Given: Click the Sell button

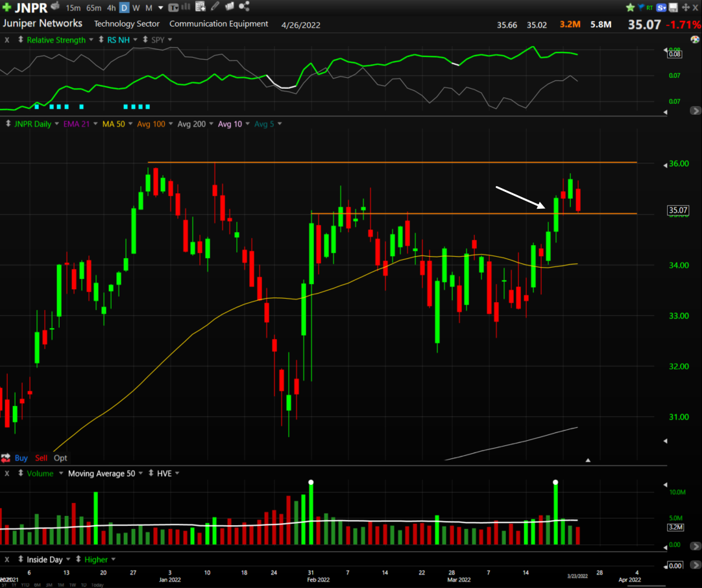Looking at the screenshot, I should click(x=41, y=458).
